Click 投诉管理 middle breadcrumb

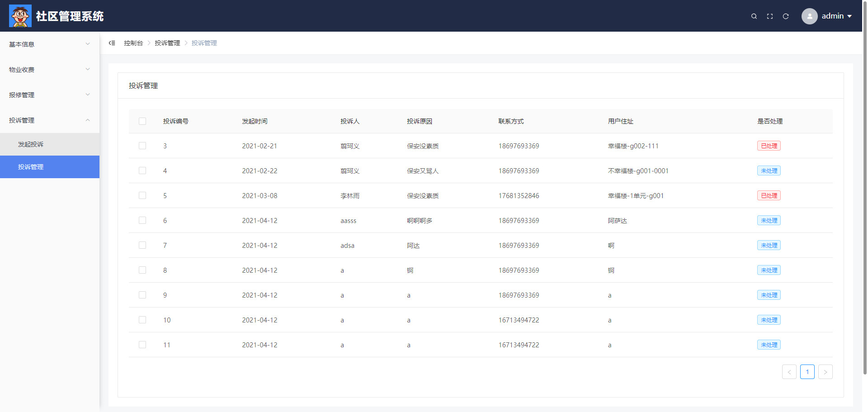167,43
